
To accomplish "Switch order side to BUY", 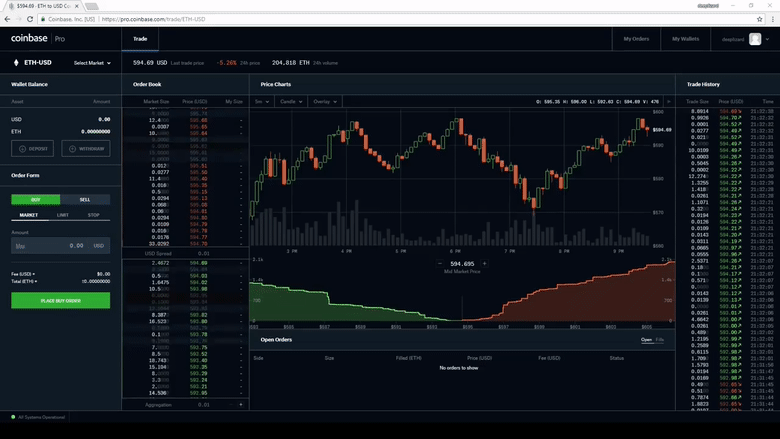I will pyautogui.click(x=35, y=199).
